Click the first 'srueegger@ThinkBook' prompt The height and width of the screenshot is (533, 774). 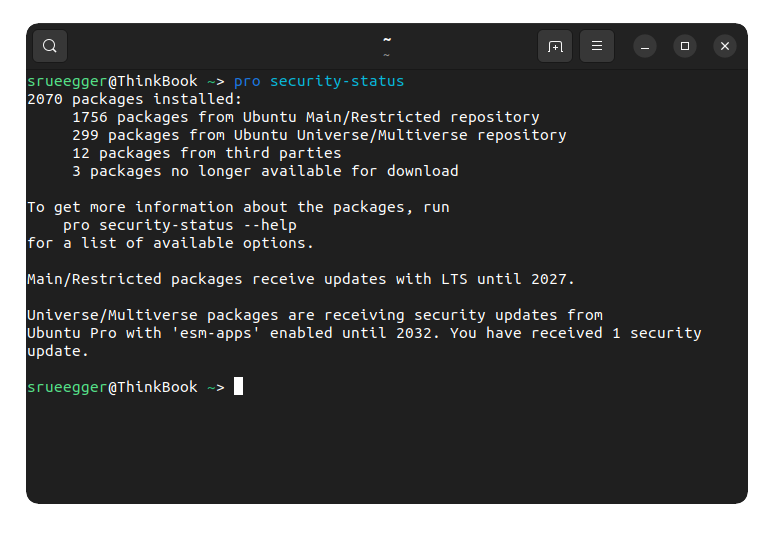click(x=112, y=81)
